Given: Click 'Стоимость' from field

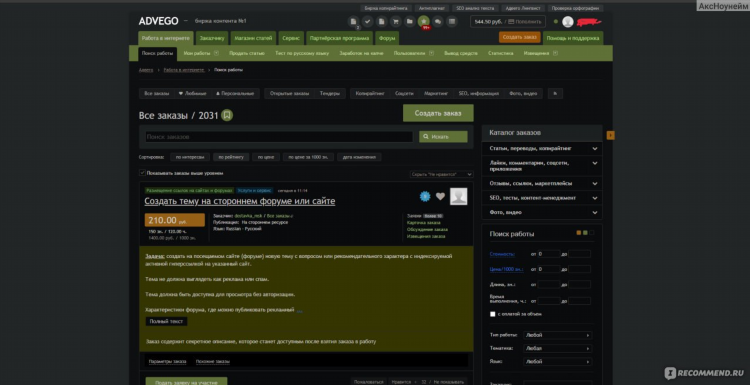Looking at the screenshot, I should pyautogui.click(x=549, y=254).
